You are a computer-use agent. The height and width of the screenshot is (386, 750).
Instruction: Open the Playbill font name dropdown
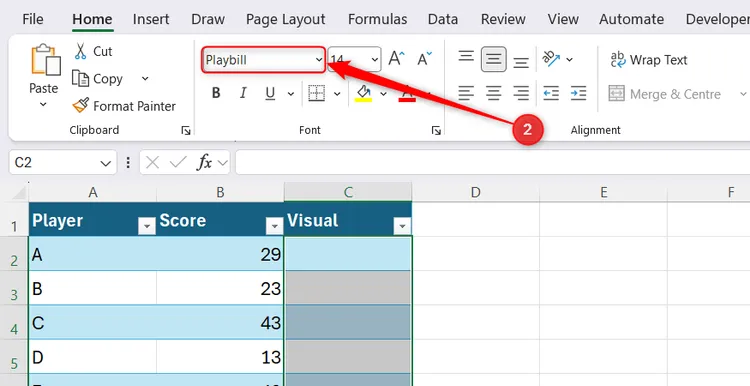[319, 60]
